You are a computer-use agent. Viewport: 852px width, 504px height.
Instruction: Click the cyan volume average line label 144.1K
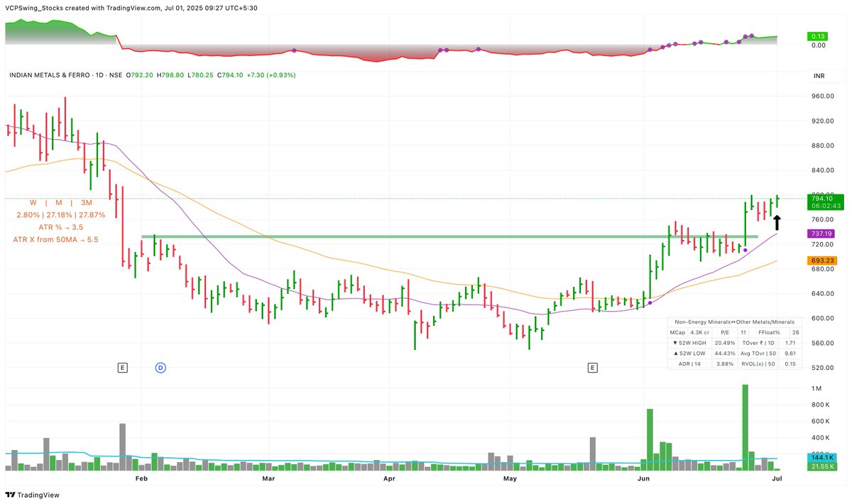click(x=820, y=458)
